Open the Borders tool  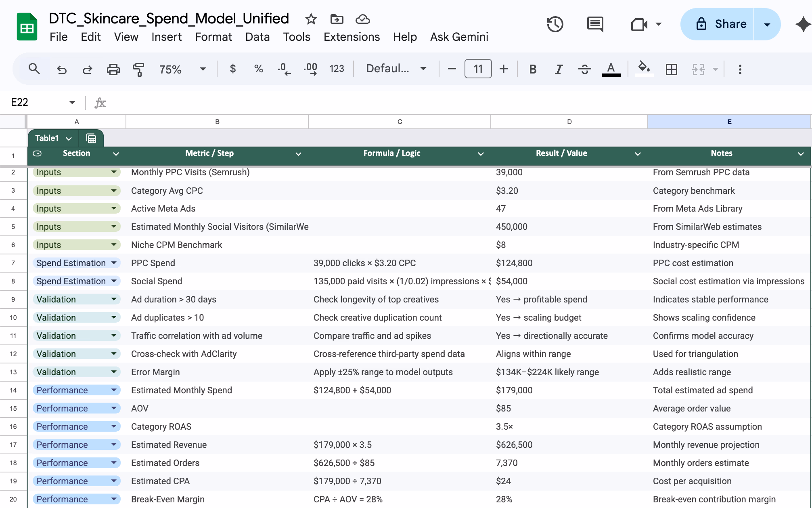(x=672, y=69)
